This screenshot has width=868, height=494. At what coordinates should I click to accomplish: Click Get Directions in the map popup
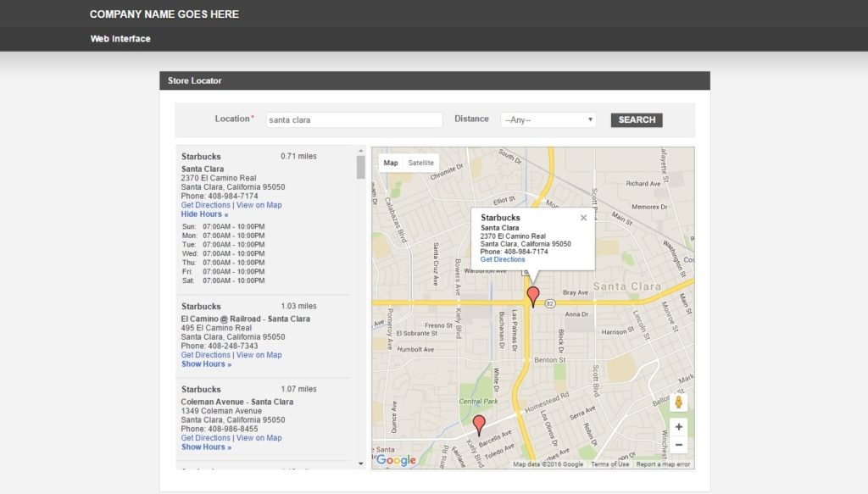[x=503, y=259]
